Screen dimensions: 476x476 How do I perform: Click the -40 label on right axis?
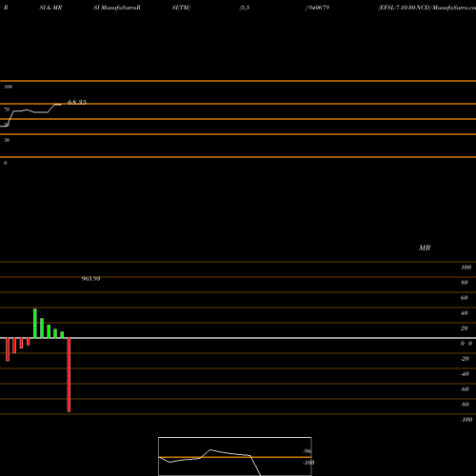point(465,374)
